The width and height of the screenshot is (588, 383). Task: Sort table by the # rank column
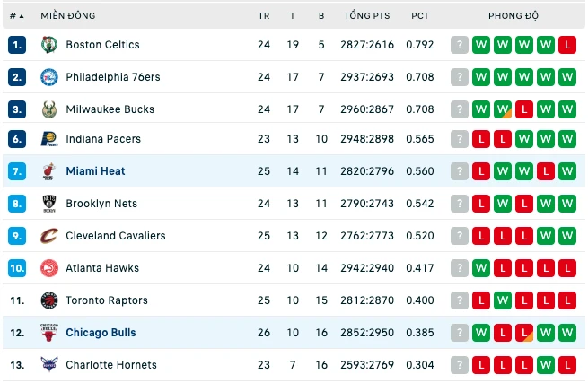[x=16, y=16]
